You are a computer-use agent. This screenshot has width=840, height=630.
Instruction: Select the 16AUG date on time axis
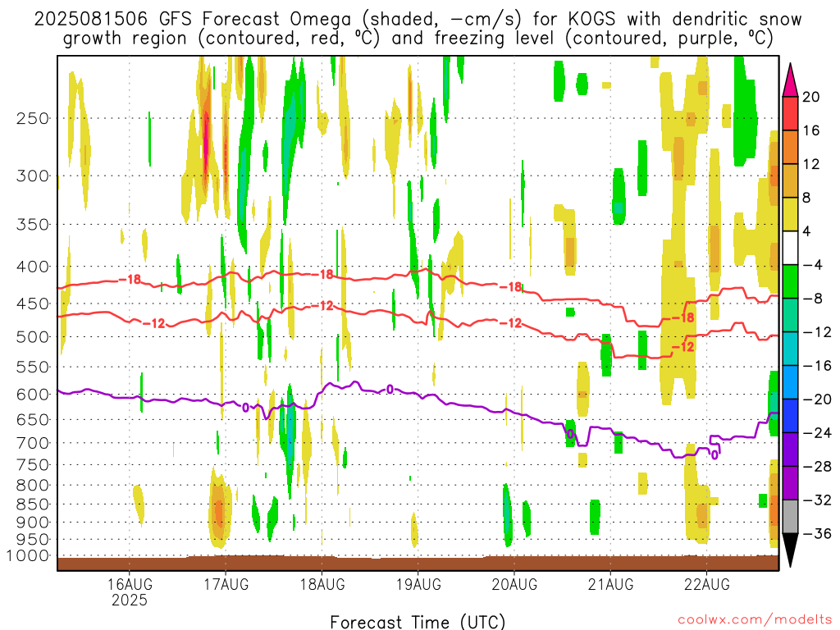[130, 584]
